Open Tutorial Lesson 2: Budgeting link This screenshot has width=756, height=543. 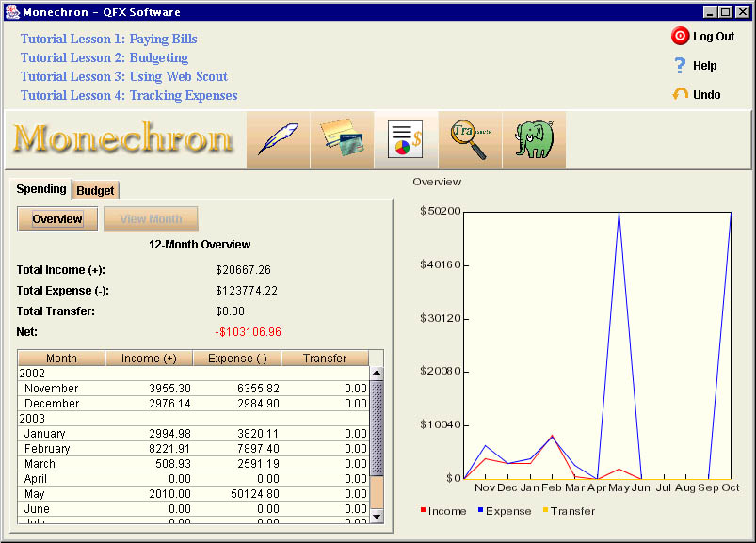tap(105, 58)
